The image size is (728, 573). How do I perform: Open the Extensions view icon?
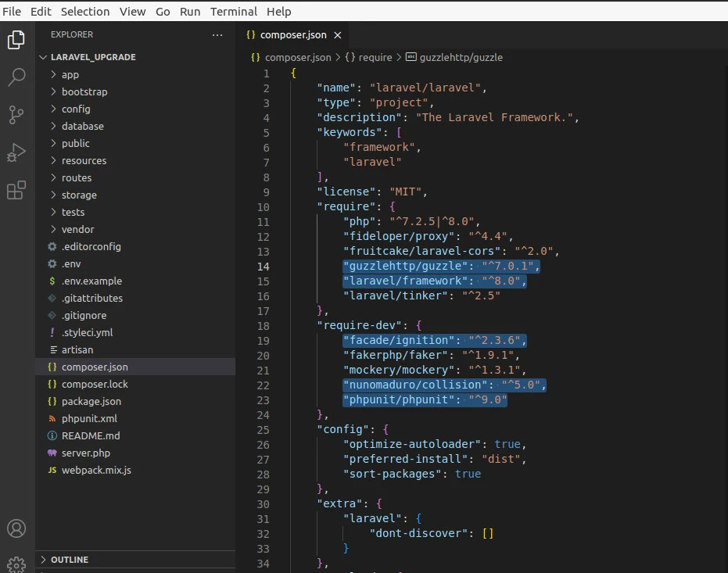click(17, 190)
